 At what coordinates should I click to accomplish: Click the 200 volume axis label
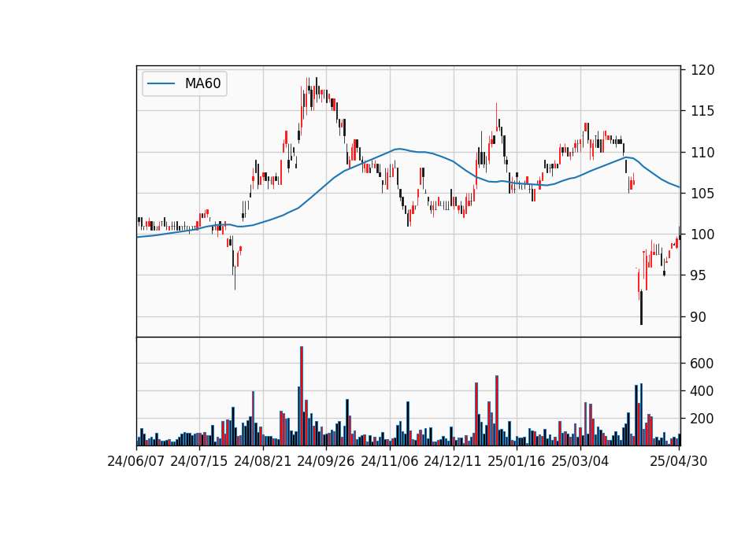click(702, 419)
